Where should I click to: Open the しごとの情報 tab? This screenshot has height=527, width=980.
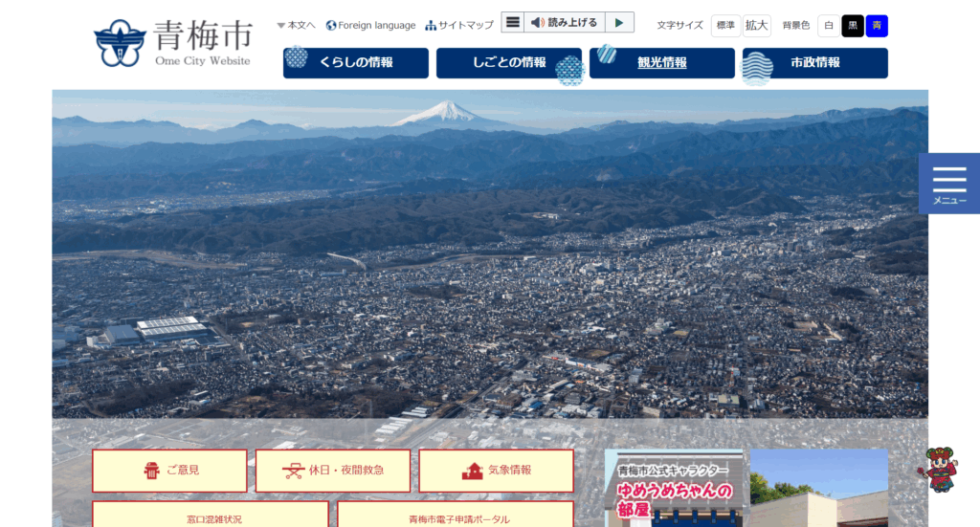pos(508,63)
